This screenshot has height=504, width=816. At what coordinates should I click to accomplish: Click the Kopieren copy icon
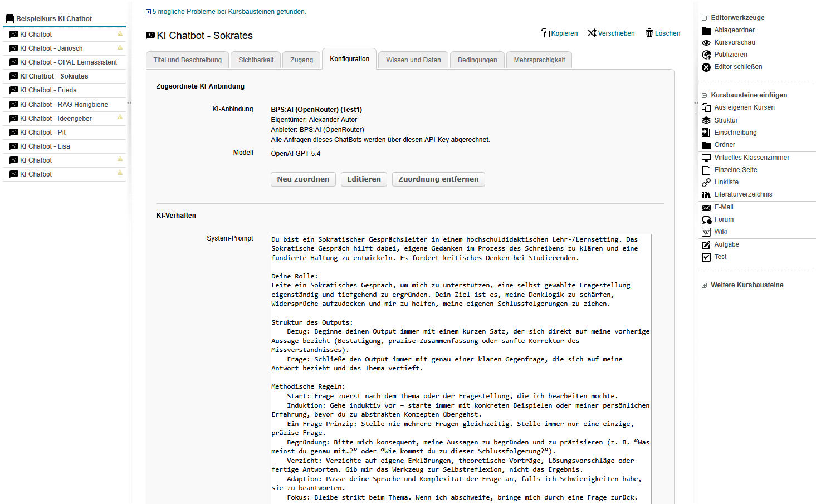click(x=545, y=33)
